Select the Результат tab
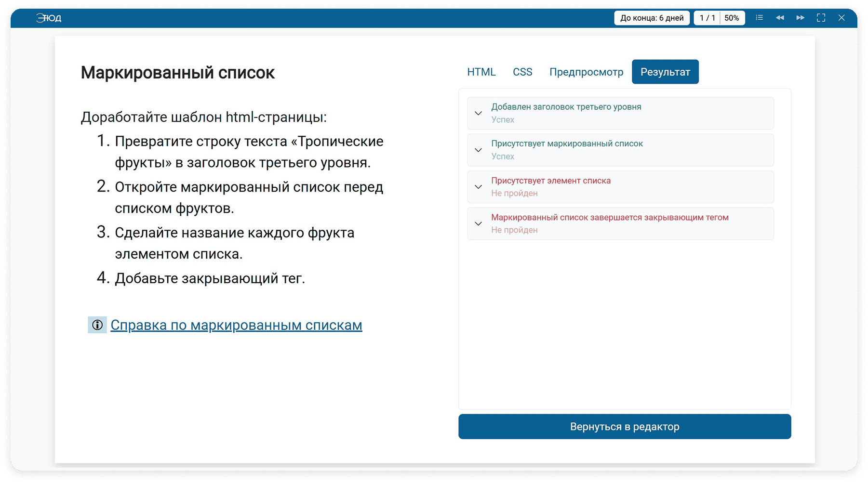The height and width of the screenshot is (483, 868). point(665,72)
